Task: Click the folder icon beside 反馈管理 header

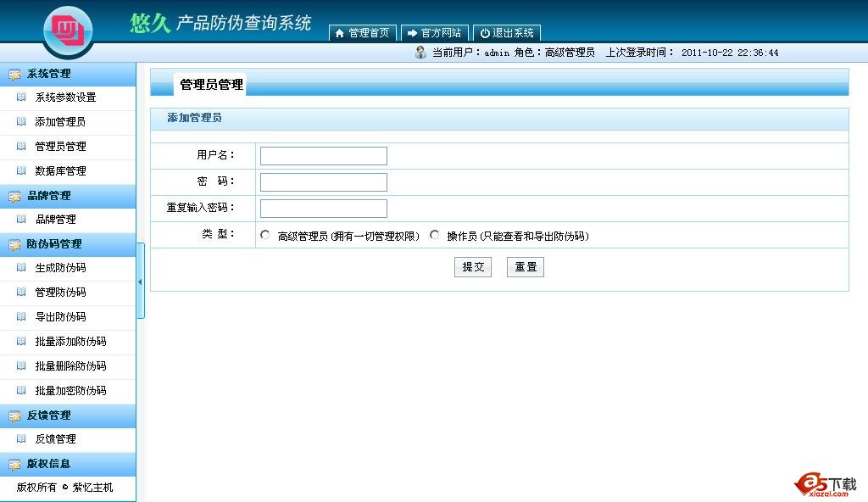Action: (x=14, y=416)
